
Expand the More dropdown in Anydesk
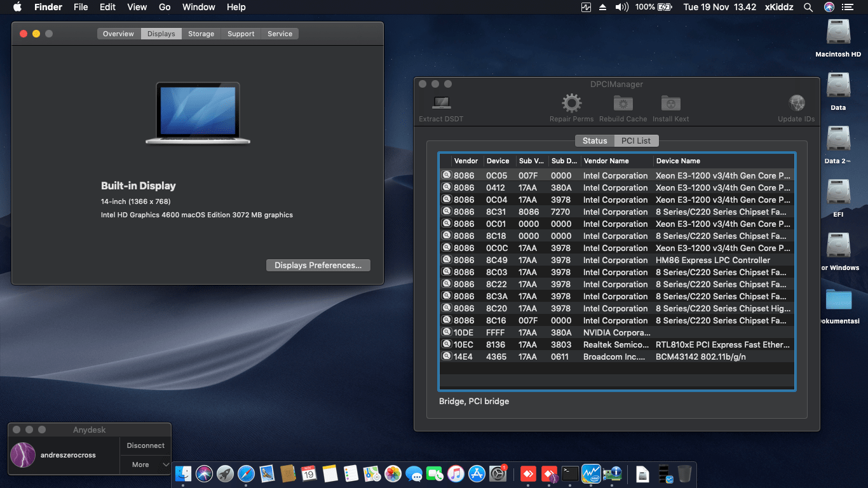click(x=146, y=464)
